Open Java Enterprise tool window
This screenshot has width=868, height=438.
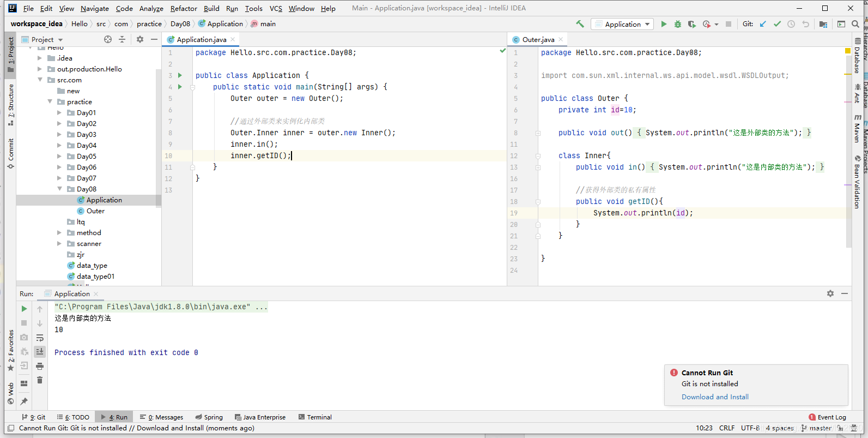(x=260, y=417)
